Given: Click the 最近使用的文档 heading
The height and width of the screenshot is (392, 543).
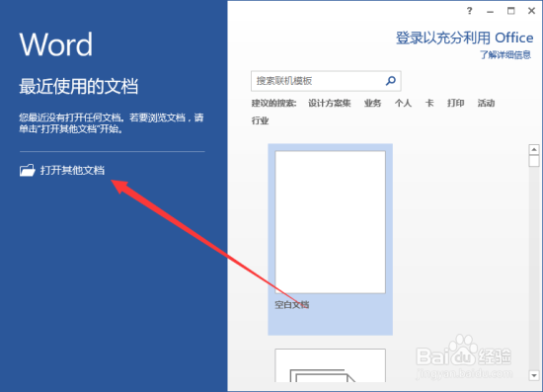Looking at the screenshot, I should pos(79,86).
